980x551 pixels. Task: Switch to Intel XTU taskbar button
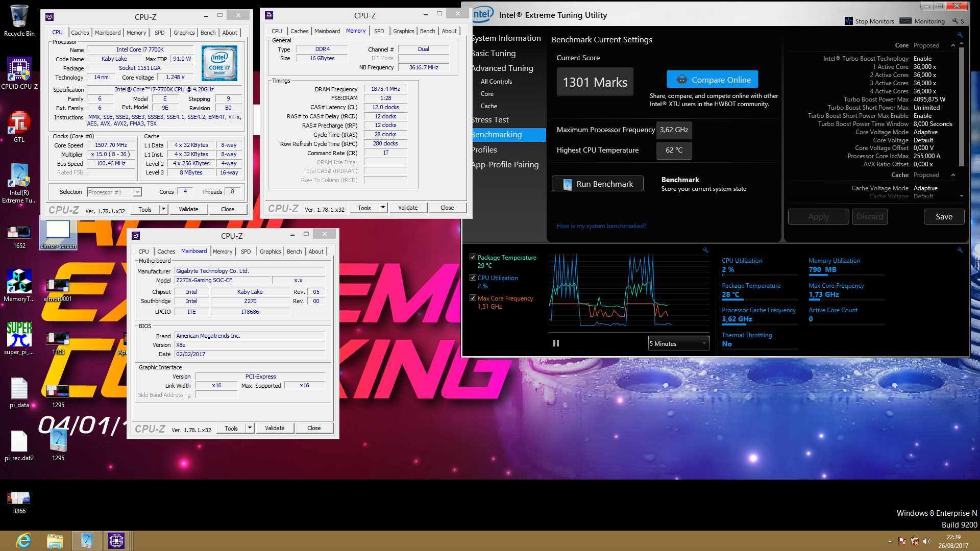pyautogui.click(x=86, y=541)
